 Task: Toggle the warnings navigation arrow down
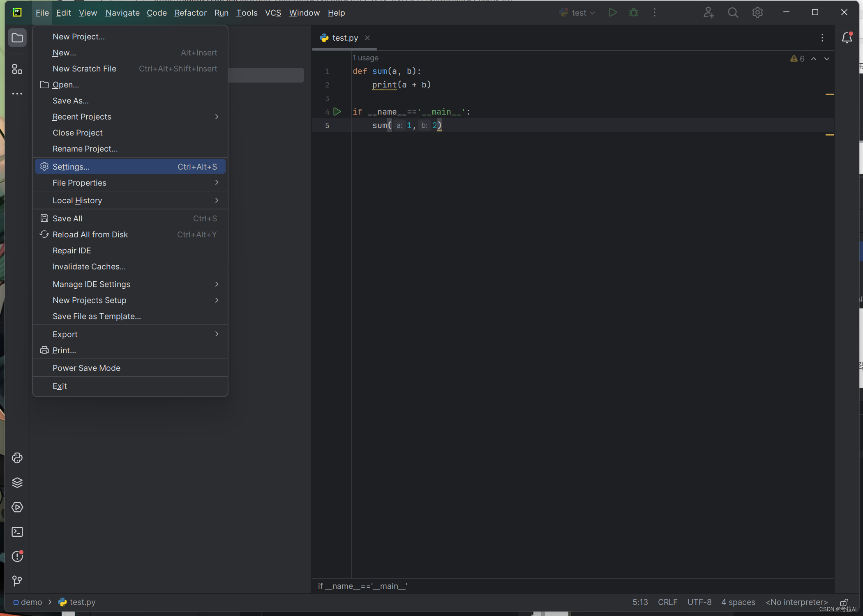click(827, 59)
